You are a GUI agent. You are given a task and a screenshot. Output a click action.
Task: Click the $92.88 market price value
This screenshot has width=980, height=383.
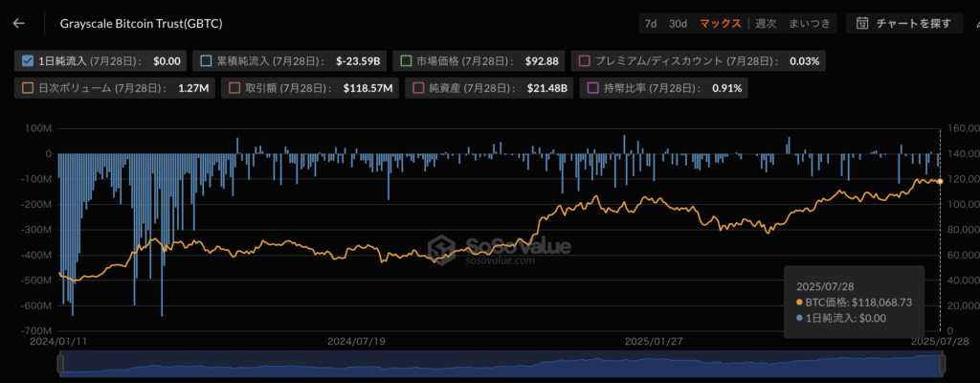(x=544, y=61)
